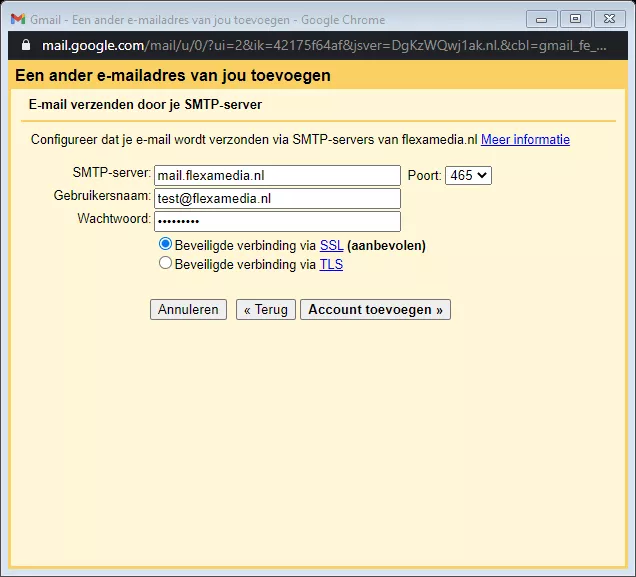Click the Wachtwoord label

coord(114,219)
